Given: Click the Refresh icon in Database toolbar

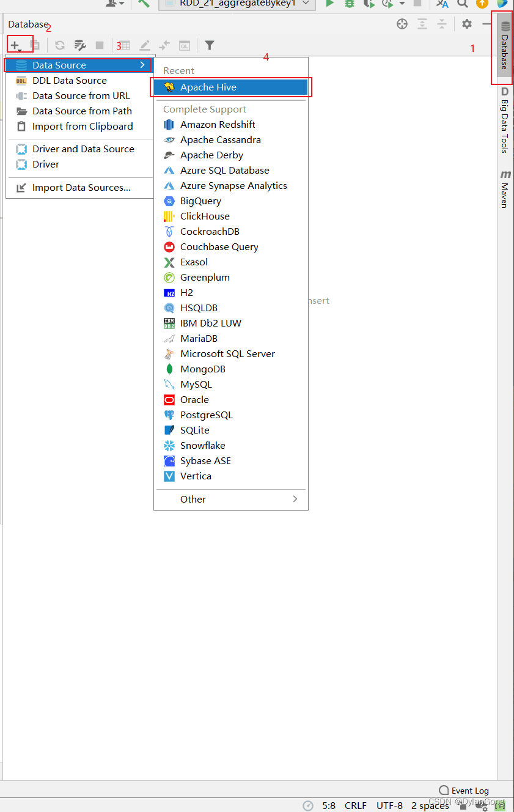Looking at the screenshot, I should click(x=60, y=45).
